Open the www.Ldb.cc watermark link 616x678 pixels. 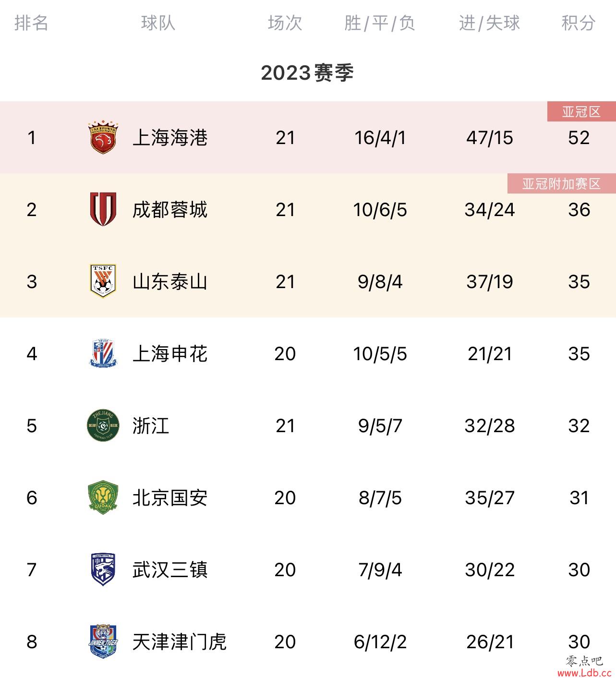point(584,672)
